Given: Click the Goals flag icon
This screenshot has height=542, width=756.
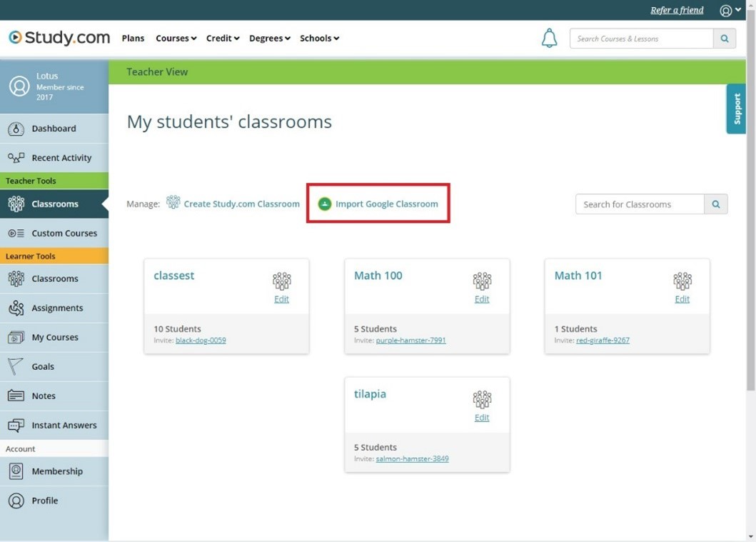Looking at the screenshot, I should [x=15, y=366].
